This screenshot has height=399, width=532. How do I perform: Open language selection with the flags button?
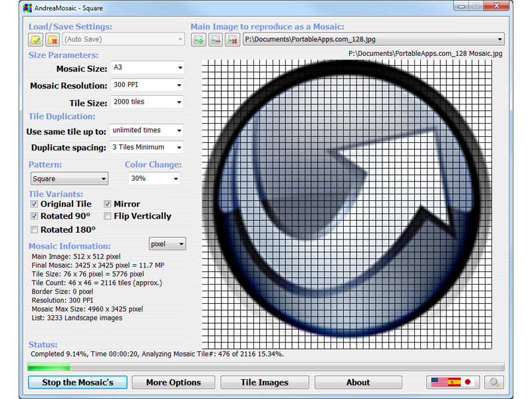point(454,382)
